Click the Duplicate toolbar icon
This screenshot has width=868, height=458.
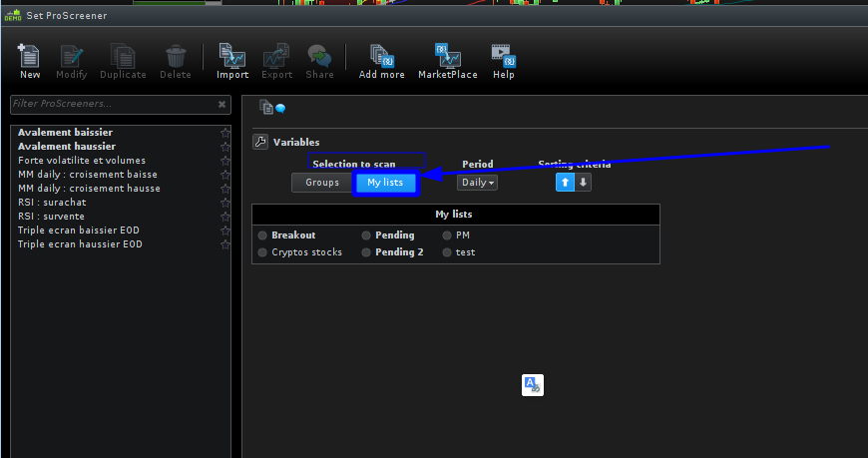pos(123,62)
